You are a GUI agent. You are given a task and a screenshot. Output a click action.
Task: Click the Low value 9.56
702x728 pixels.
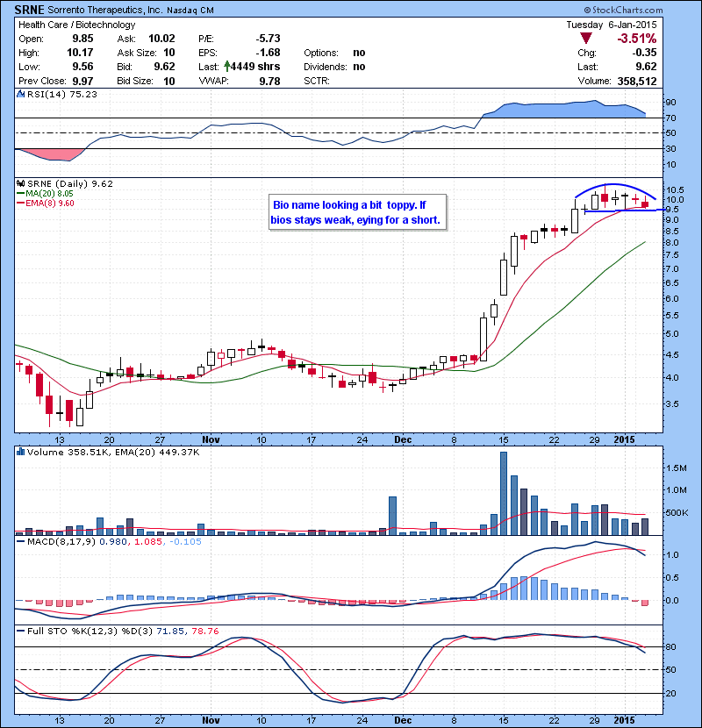(x=82, y=67)
